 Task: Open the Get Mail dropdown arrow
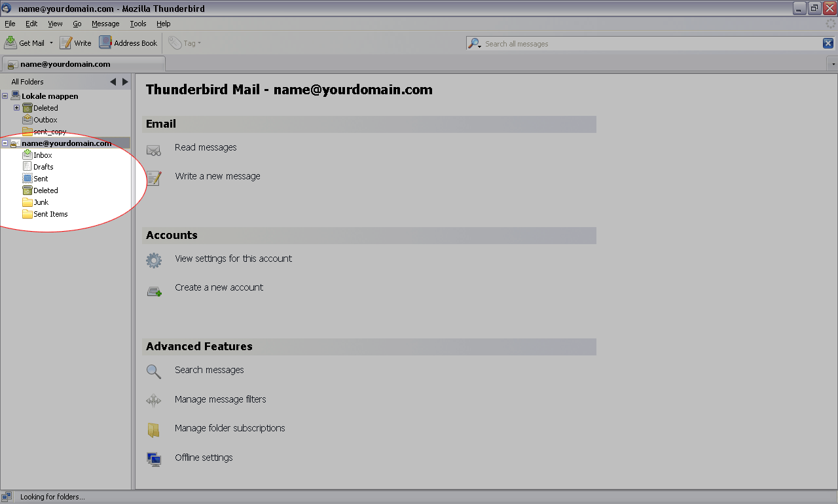pyautogui.click(x=51, y=43)
